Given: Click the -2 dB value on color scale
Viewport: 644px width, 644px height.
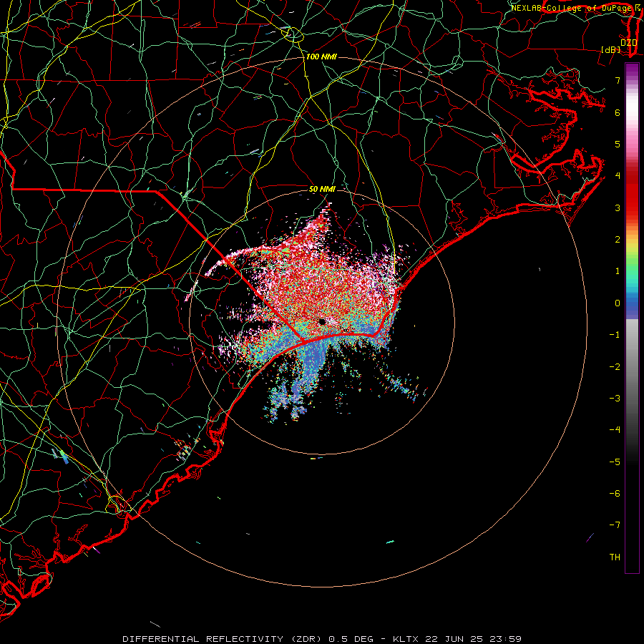Looking at the screenshot, I should [x=615, y=367].
